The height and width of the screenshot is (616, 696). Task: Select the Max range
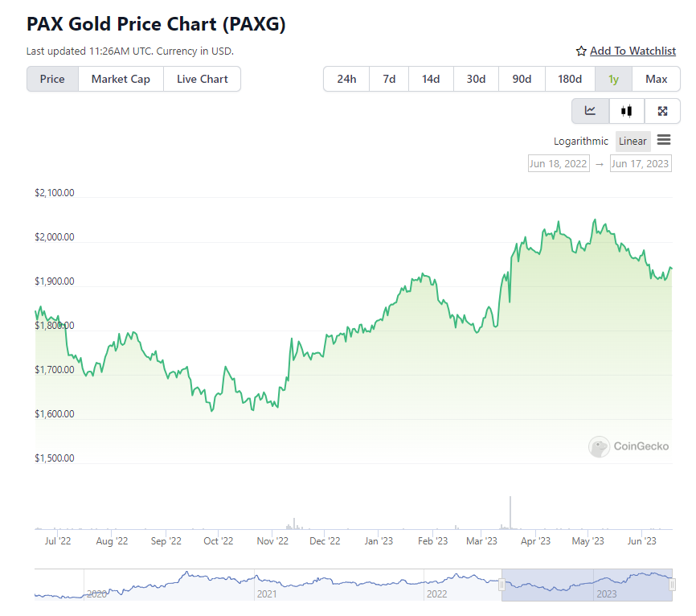pyautogui.click(x=656, y=79)
